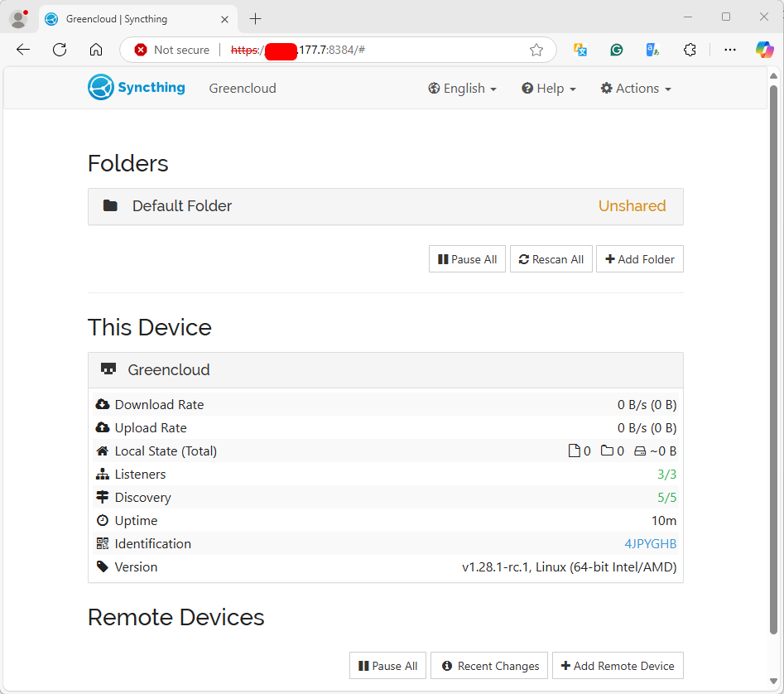Open the translate extension icon
The image size is (784, 694).
pos(580,50)
